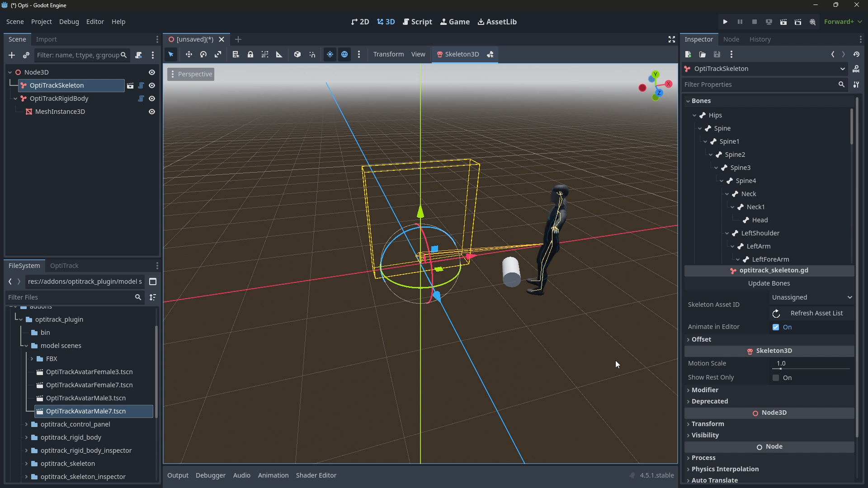Open the Debug menu
The width and height of the screenshot is (868, 488).
[x=68, y=21]
